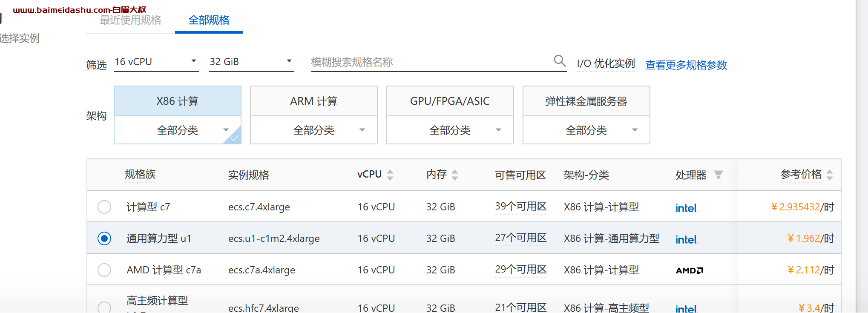The width and height of the screenshot is (868, 313).
Task: Open the processor filter funnel icon
Action: [719, 175]
